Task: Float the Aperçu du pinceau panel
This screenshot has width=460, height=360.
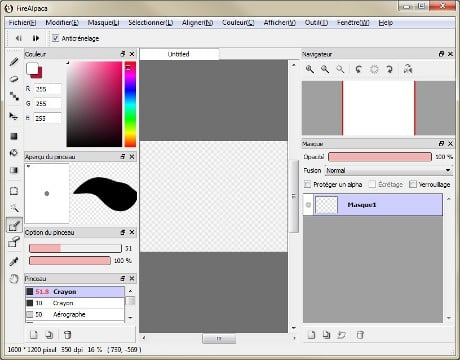Action: [123, 156]
